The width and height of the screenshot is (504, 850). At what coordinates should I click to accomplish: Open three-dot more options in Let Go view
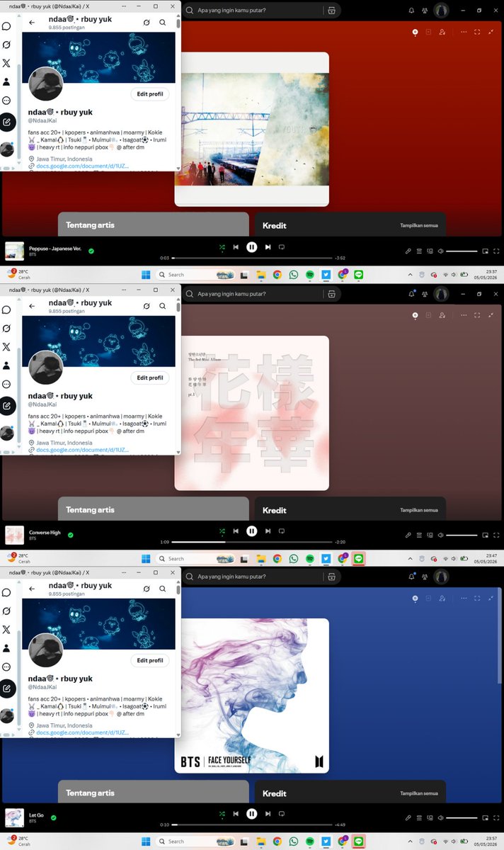(x=464, y=599)
